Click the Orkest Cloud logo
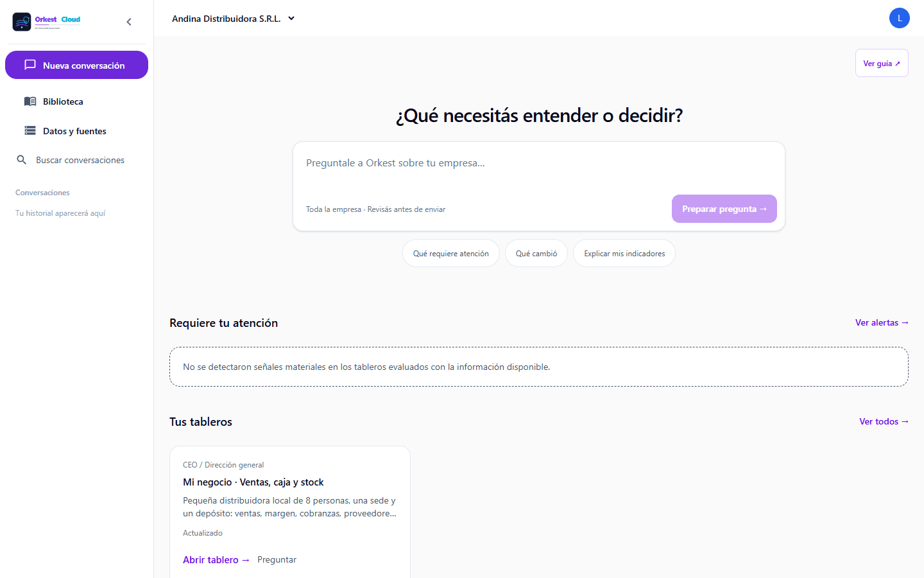The height and width of the screenshot is (578, 924). point(47,22)
